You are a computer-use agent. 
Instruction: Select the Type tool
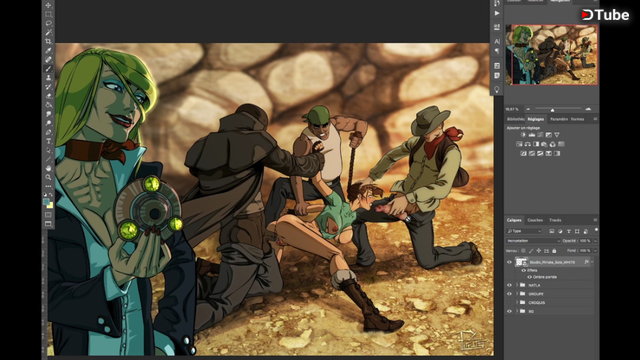(49, 141)
